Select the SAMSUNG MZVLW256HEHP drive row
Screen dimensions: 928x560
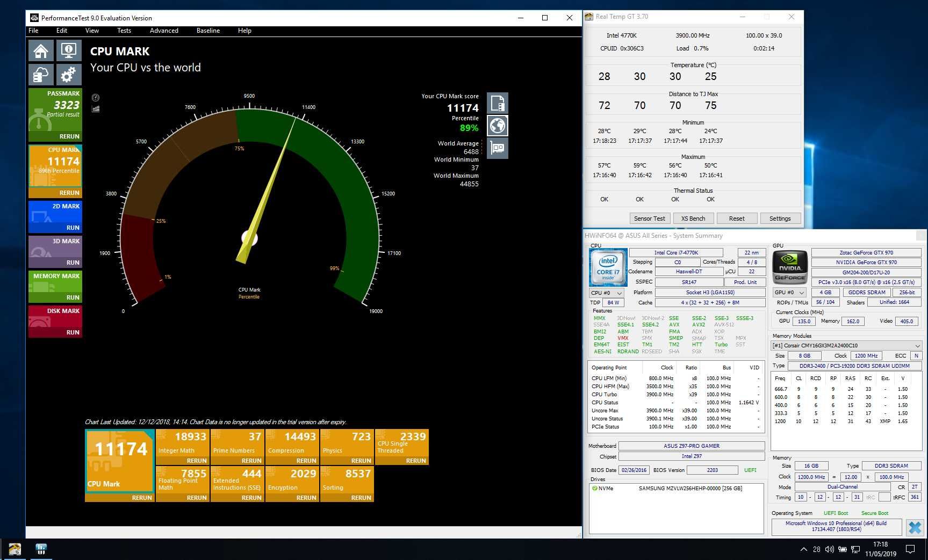click(x=677, y=489)
